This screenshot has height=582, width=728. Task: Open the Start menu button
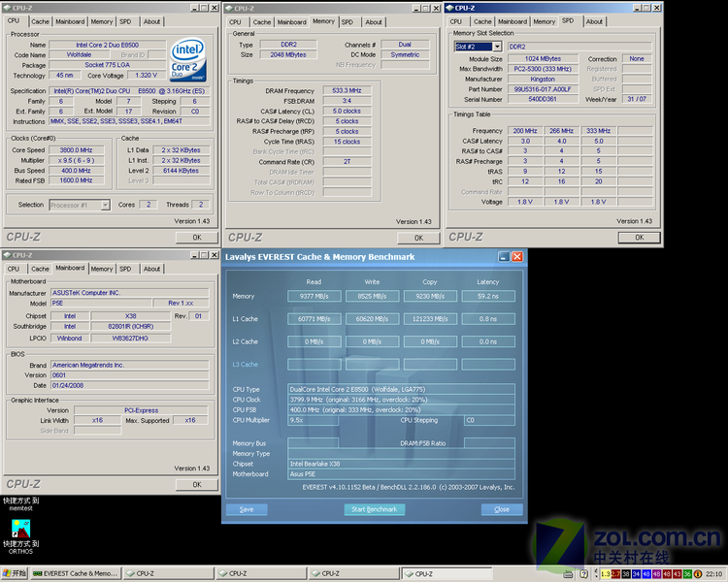(15, 573)
